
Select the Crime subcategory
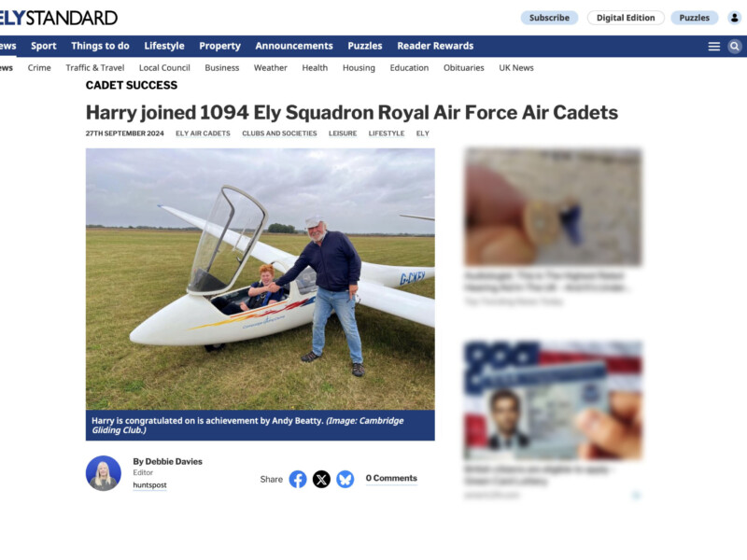(x=39, y=67)
